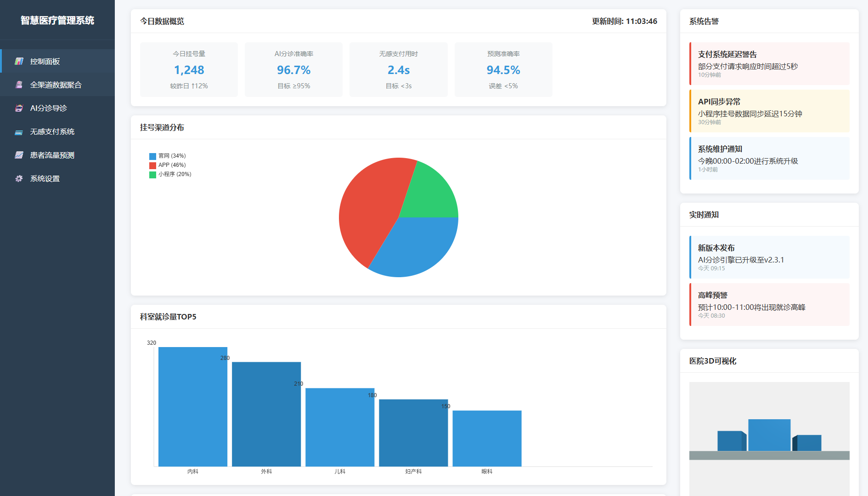This screenshot has width=868, height=496.
Task: Go to 患者流量预测 page
Action: [x=52, y=155]
